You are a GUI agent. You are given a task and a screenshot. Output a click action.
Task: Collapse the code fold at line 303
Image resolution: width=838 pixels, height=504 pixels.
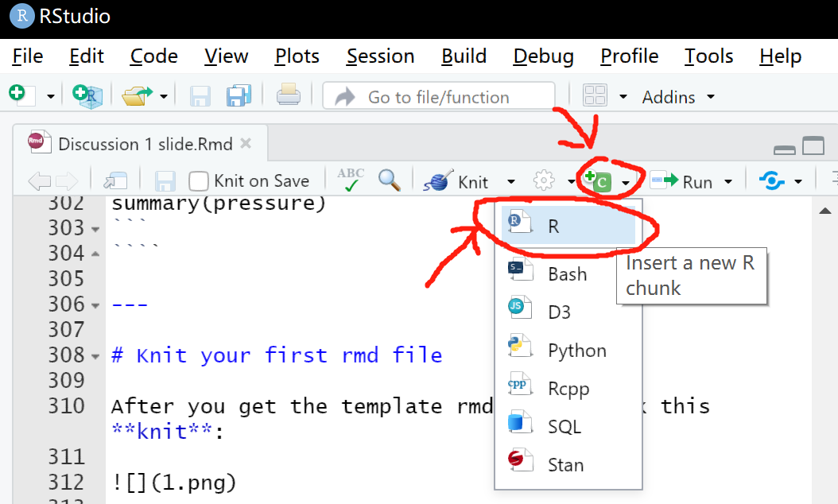[95, 229]
